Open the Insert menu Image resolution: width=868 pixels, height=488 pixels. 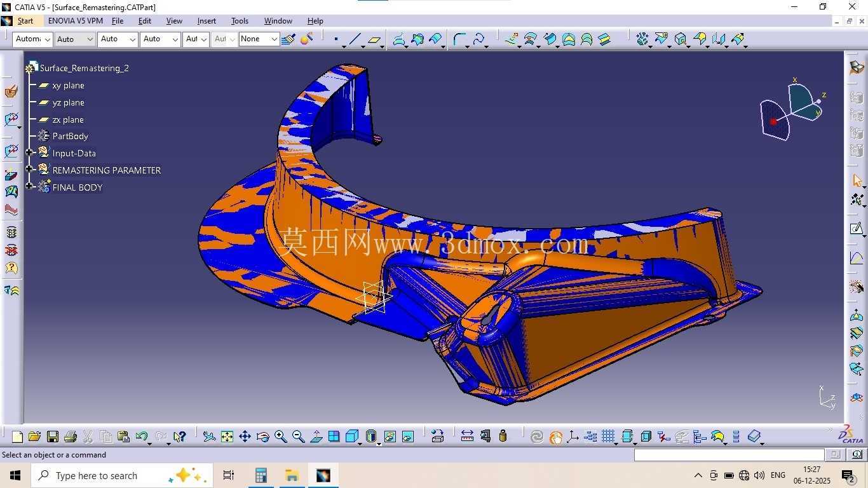coord(207,21)
